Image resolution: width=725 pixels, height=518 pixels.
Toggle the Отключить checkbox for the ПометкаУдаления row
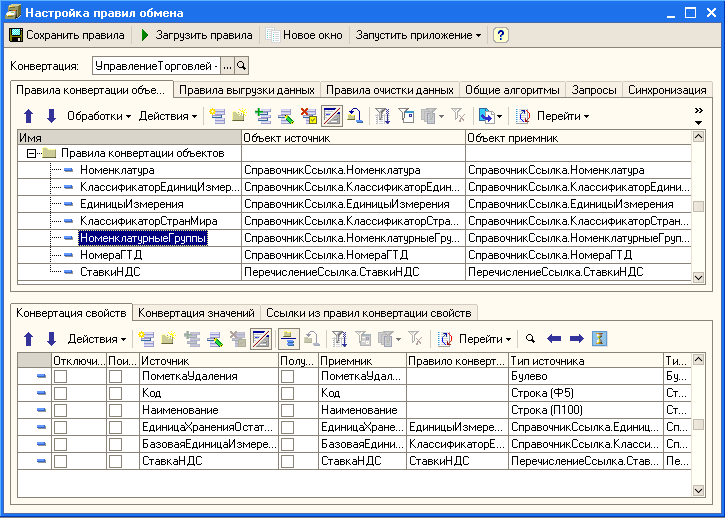point(61,377)
